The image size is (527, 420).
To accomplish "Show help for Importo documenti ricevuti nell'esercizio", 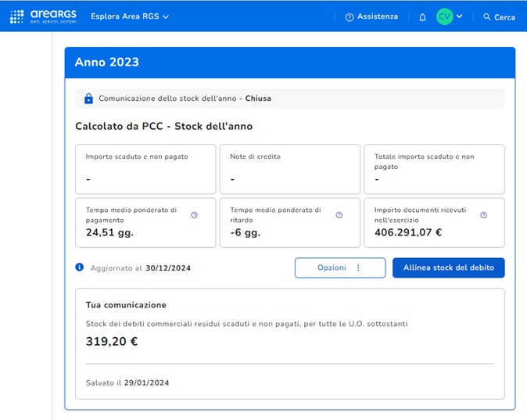I will tap(483, 215).
